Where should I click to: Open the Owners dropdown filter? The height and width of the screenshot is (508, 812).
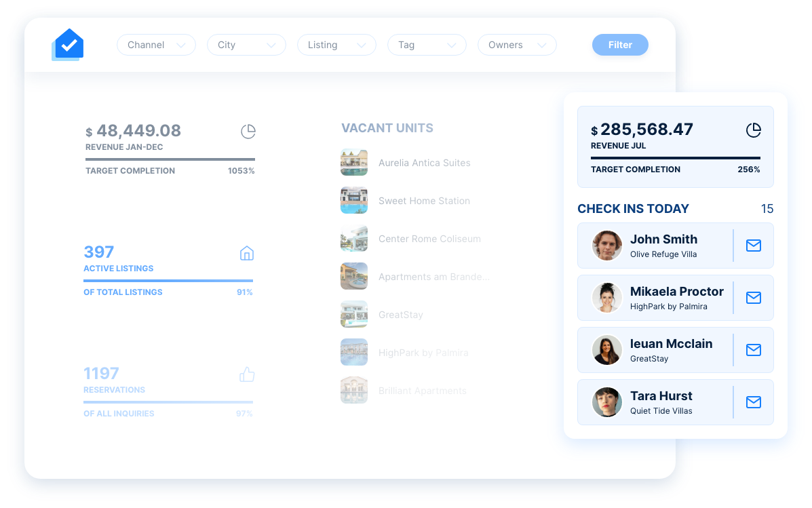click(517, 45)
